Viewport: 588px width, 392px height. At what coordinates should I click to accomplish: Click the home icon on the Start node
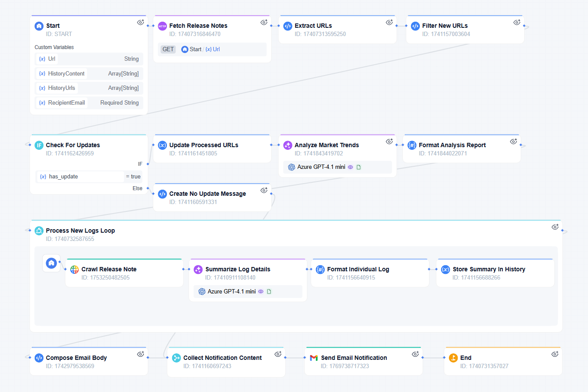click(x=39, y=26)
